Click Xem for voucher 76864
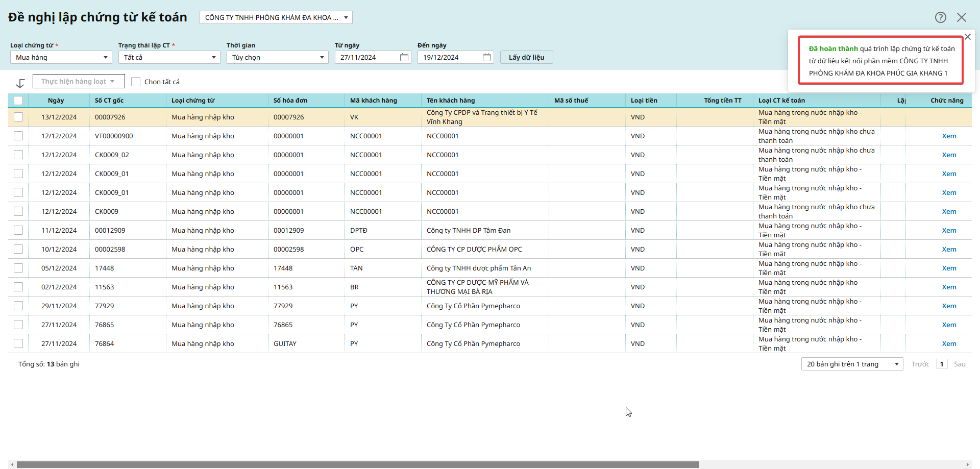 pos(949,343)
